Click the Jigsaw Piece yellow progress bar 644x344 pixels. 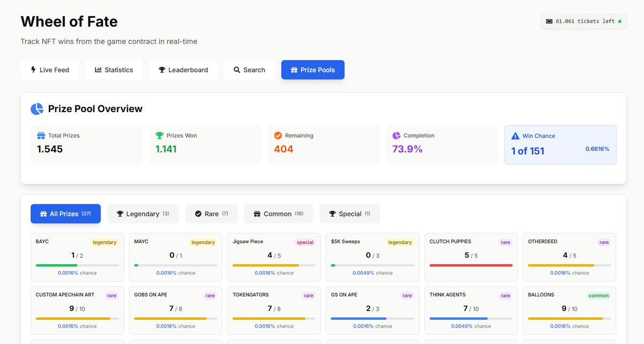pyautogui.click(x=266, y=265)
